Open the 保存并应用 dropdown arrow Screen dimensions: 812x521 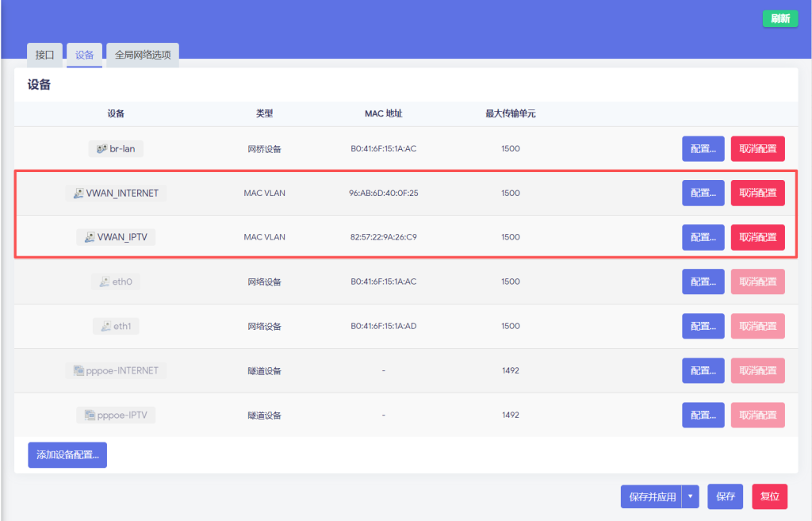pos(690,496)
